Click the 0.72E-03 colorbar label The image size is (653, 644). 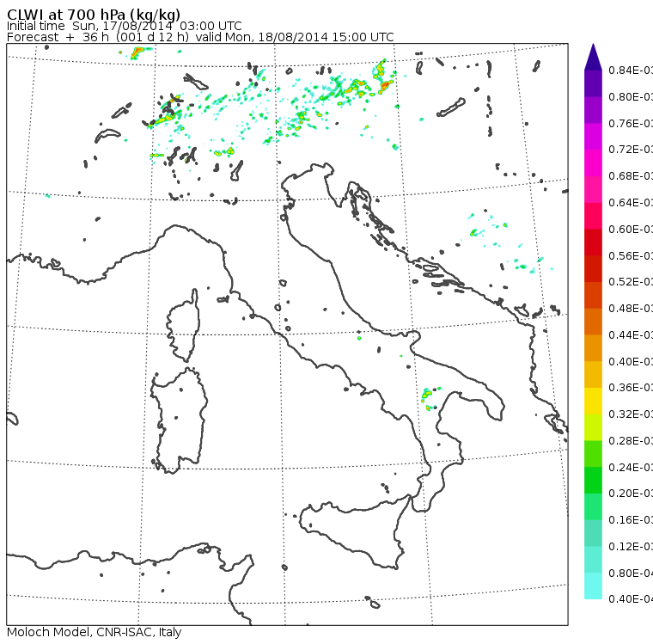point(631,150)
